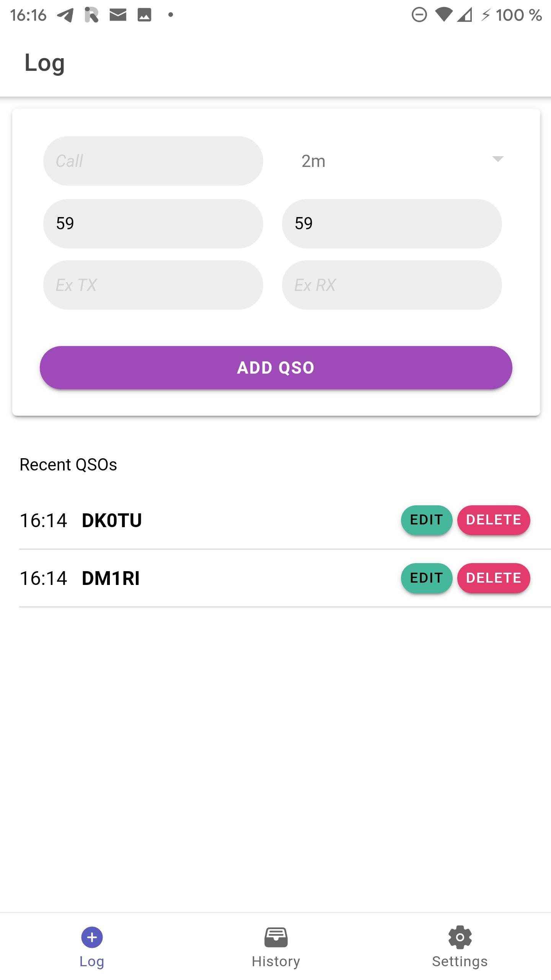Image resolution: width=551 pixels, height=980 pixels.
Task: Click the ADD QSO button
Action: (x=275, y=367)
